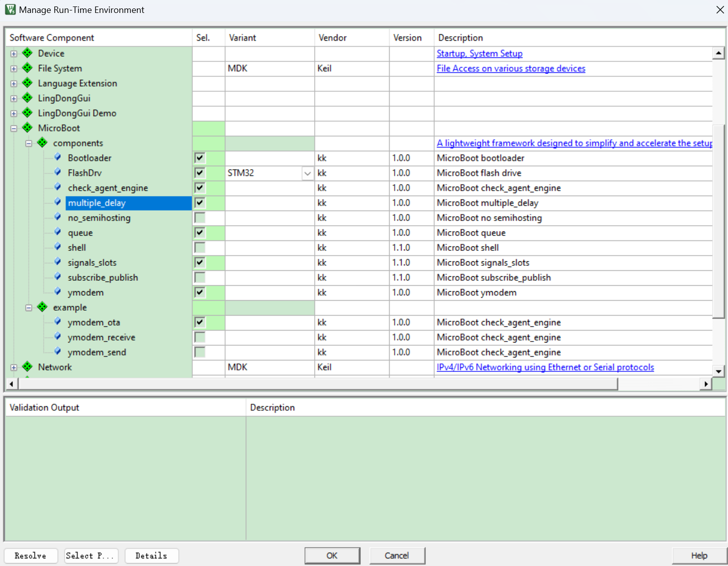Expand the LingDongGui Demo tree node

14,113
